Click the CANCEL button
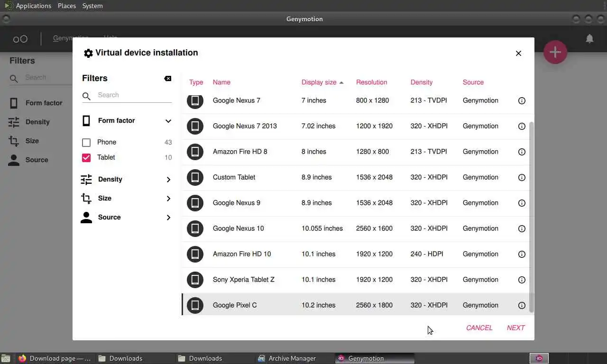607x364 pixels. [x=479, y=328]
